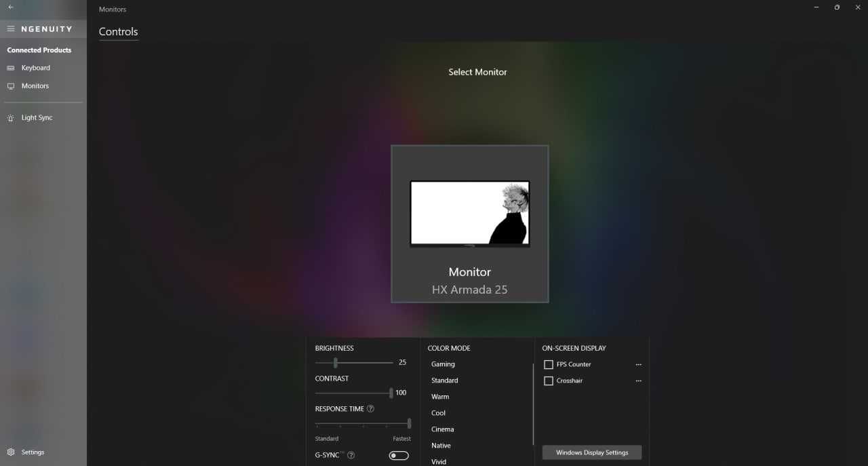Open the NGENUITY hamburger menu
868x466 pixels.
tap(11, 29)
